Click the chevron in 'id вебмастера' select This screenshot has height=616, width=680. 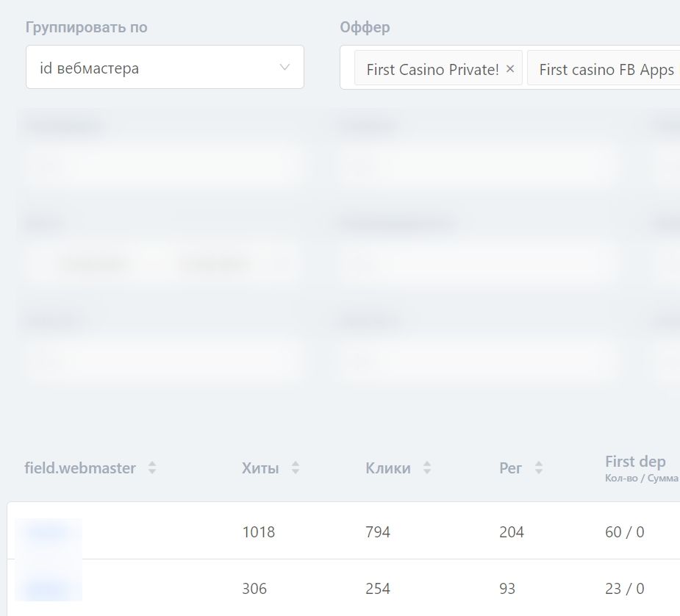[285, 68]
